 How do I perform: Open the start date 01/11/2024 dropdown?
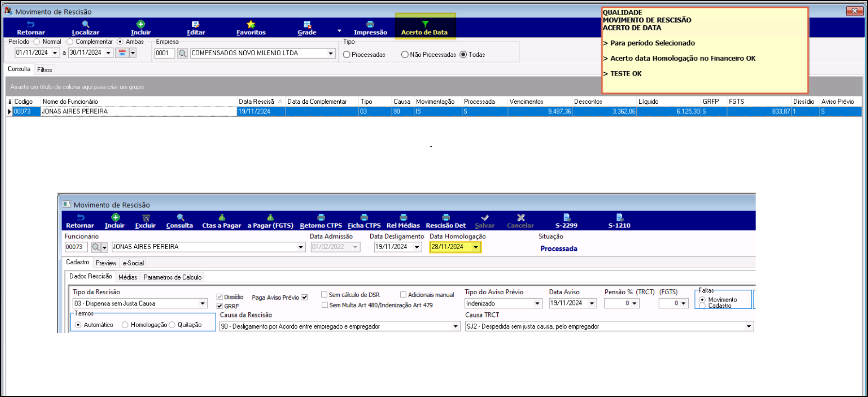tap(55, 53)
